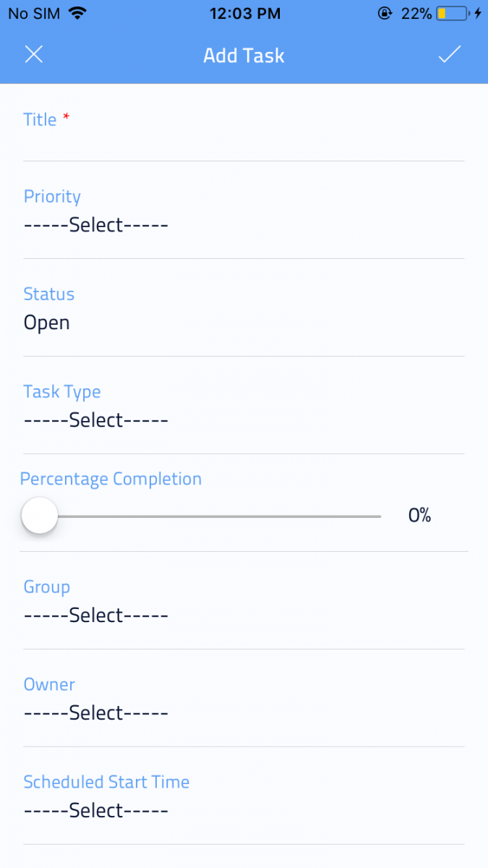The height and width of the screenshot is (868, 488).
Task: Tap the Add Task header title
Action: click(244, 56)
